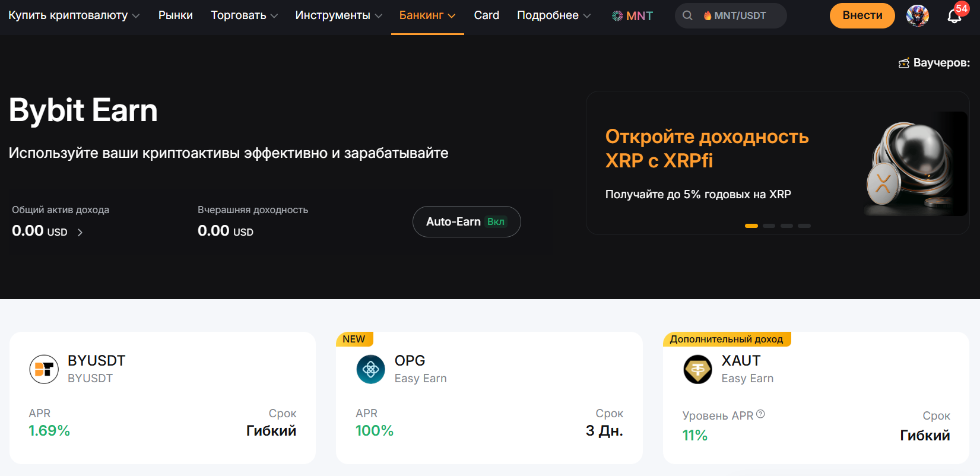The image size is (980, 476).
Task: Click the BYUSDT coin icon
Action: pos(44,369)
